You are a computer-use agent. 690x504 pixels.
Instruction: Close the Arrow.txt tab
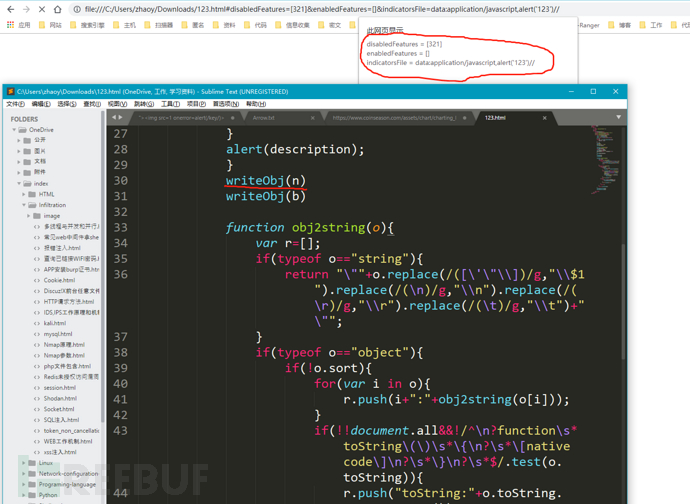[312, 118]
